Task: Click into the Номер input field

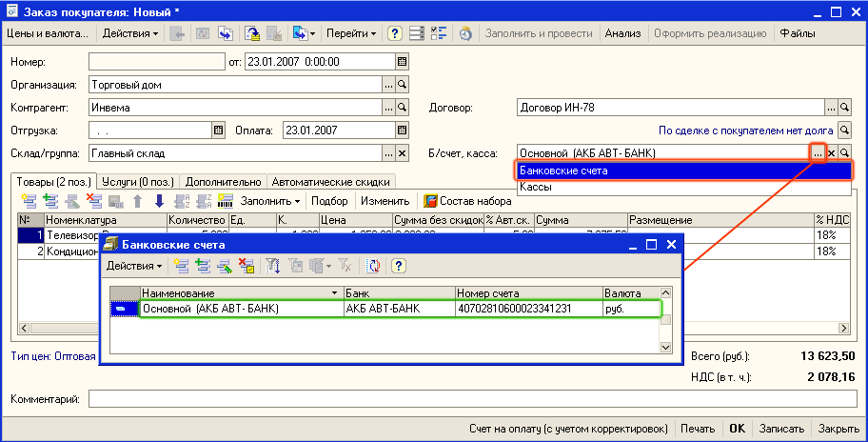Action: click(157, 62)
